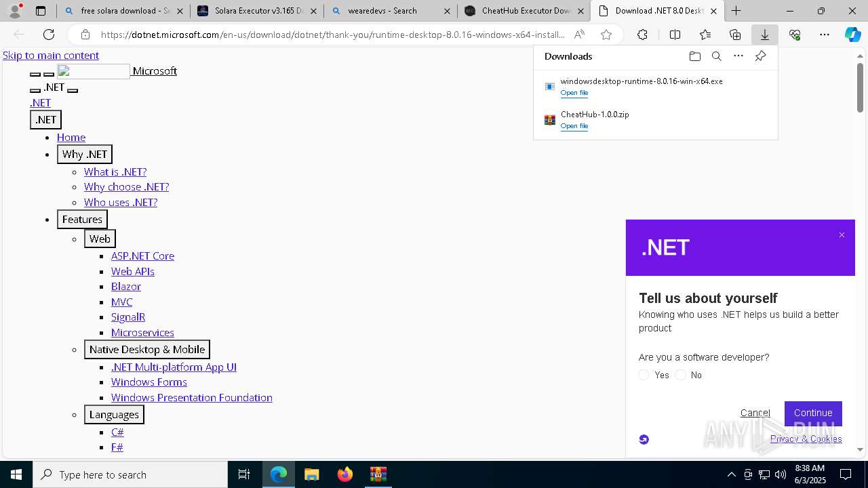Open File Explorer from taskbar

(311, 474)
